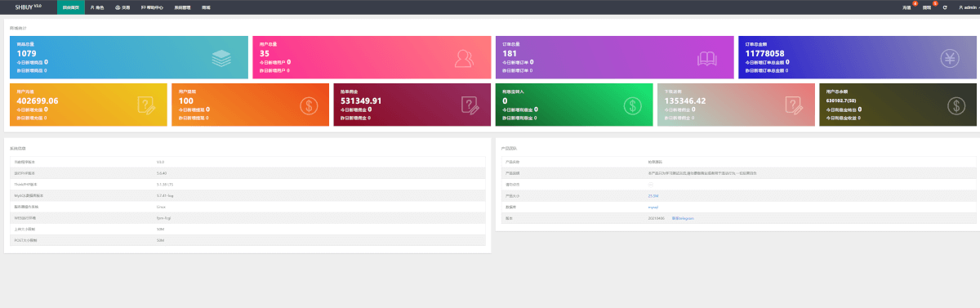
Task: Click the edit-note icon on 135346.42 card
Action: pos(793,105)
